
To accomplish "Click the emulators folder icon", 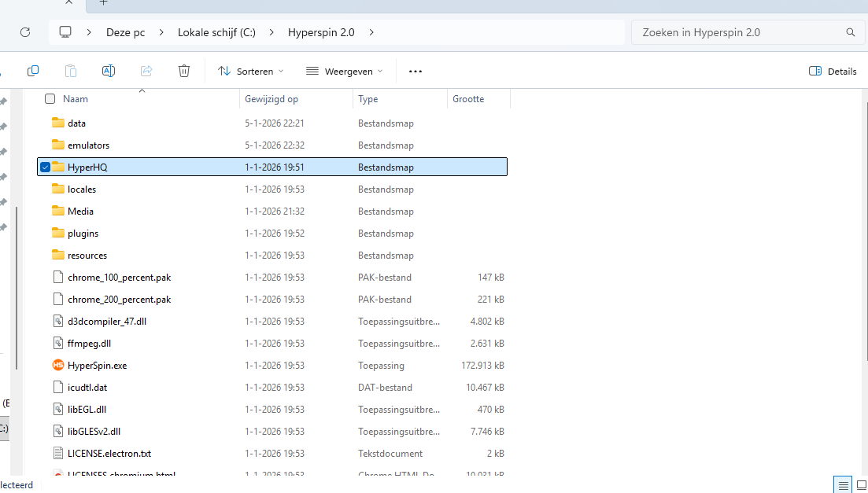I will [x=57, y=145].
